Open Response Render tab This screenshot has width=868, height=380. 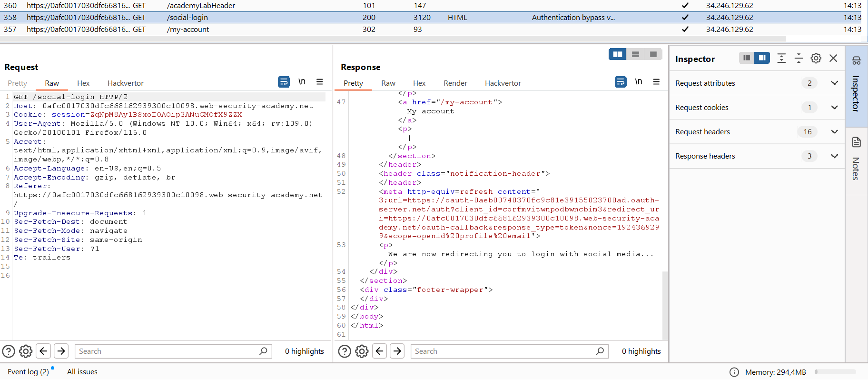pos(455,83)
